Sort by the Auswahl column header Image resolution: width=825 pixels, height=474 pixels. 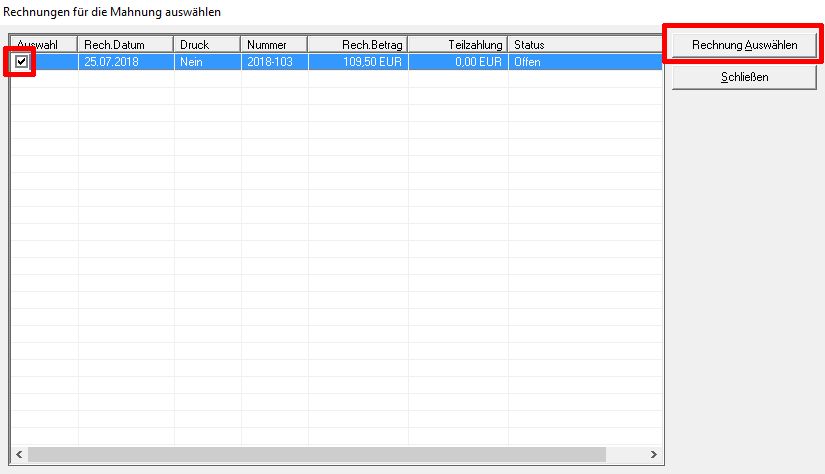[44, 45]
